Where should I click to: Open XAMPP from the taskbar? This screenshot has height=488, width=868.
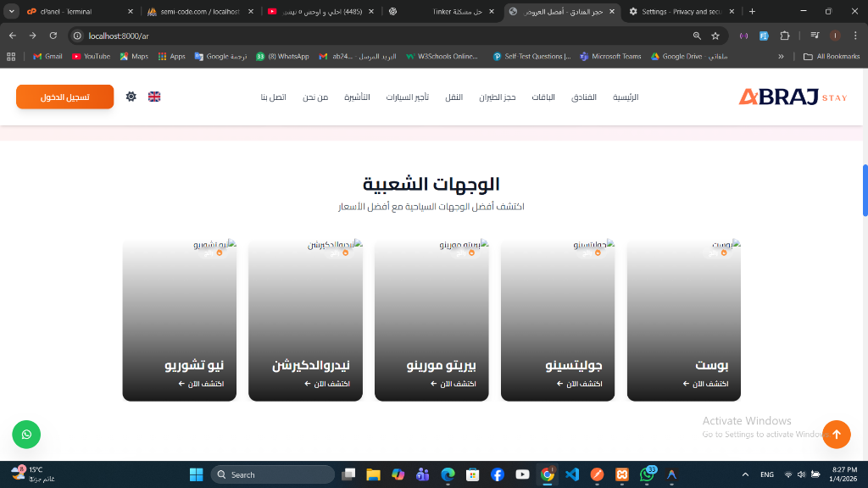(621, 474)
